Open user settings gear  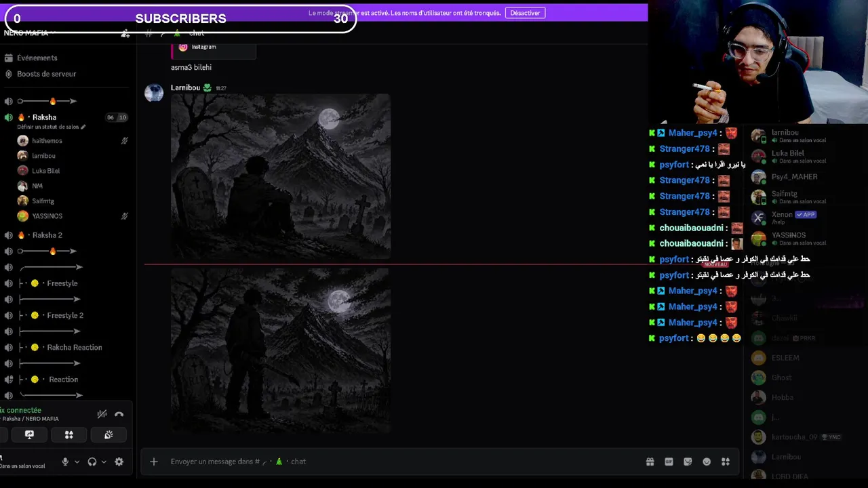[x=119, y=462]
